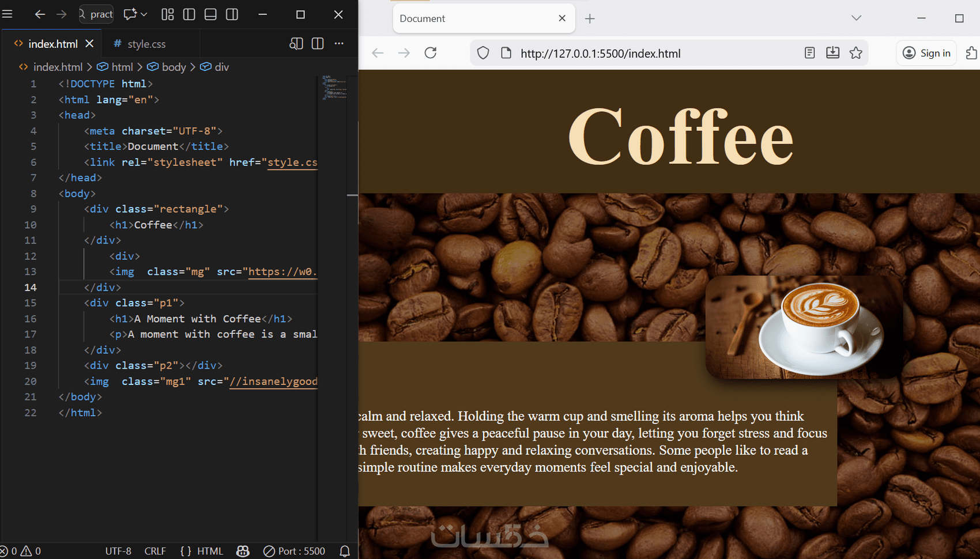Show site information page icon in address bar
Viewport: 980px width, 559px height.
(x=506, y=53)
